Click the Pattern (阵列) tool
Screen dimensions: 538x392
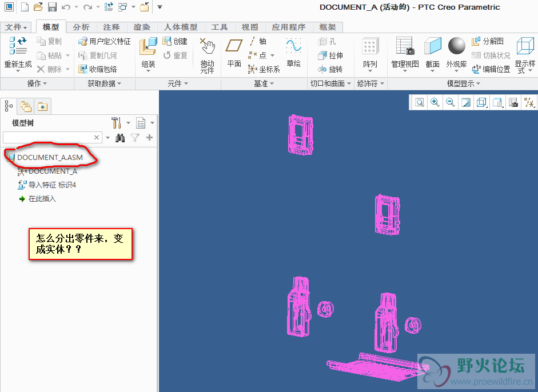coord(370,54)
